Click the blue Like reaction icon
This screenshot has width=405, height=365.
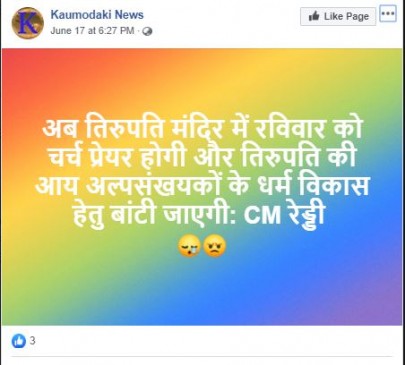pyautogui.click(x=19, y=341)
